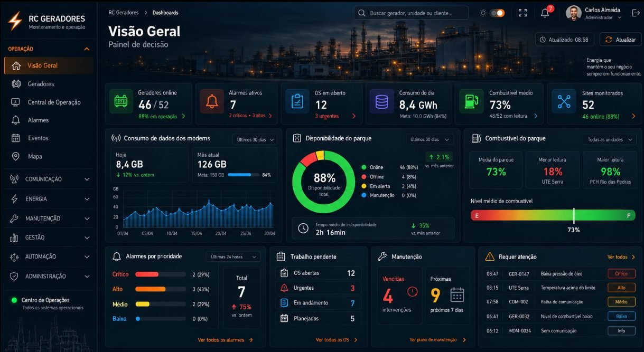Click the sun theme icon
Screen dimensions: 644x352
[x=483, y=13]
